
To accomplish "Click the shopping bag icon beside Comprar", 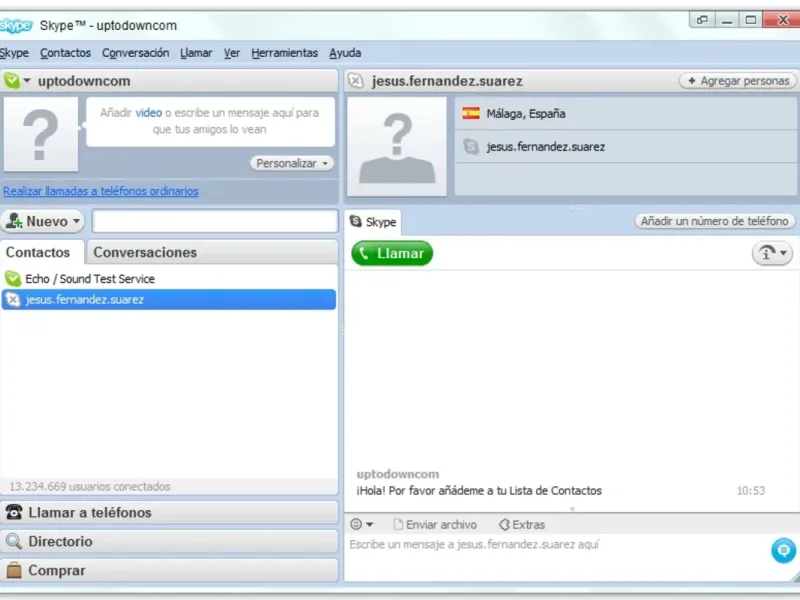I will pos(14,570).
